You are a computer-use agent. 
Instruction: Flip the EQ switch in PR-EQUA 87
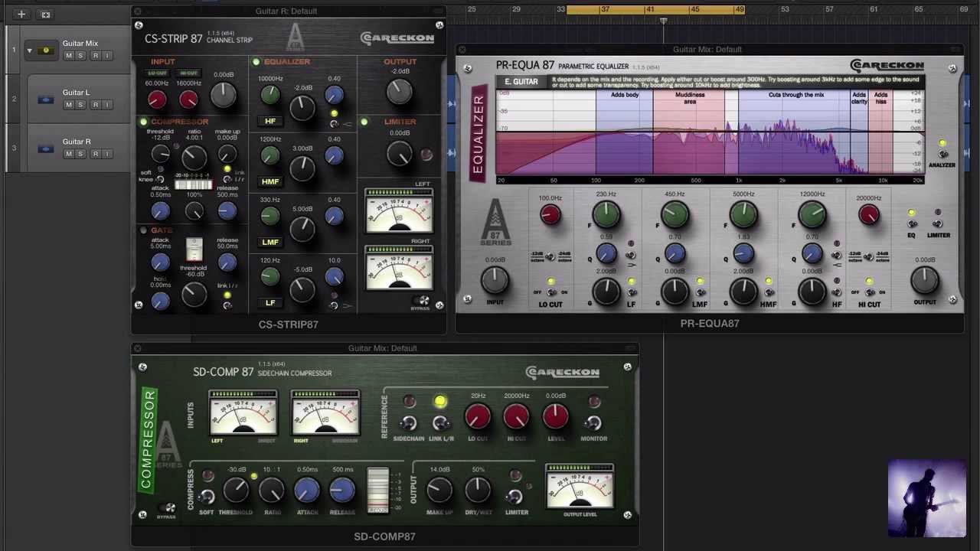coord(912,223)
